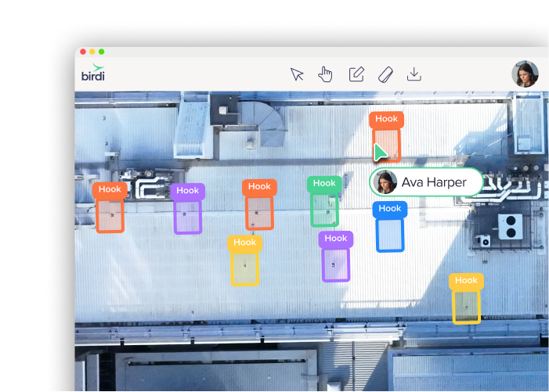Pick the ruler measure tool
This screenshot has width=549, height=392.
coord(385,74)
